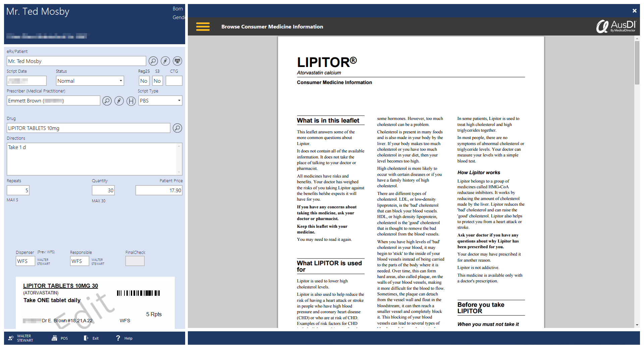Click the print icon beside patient name

click(x=177, y=61)
